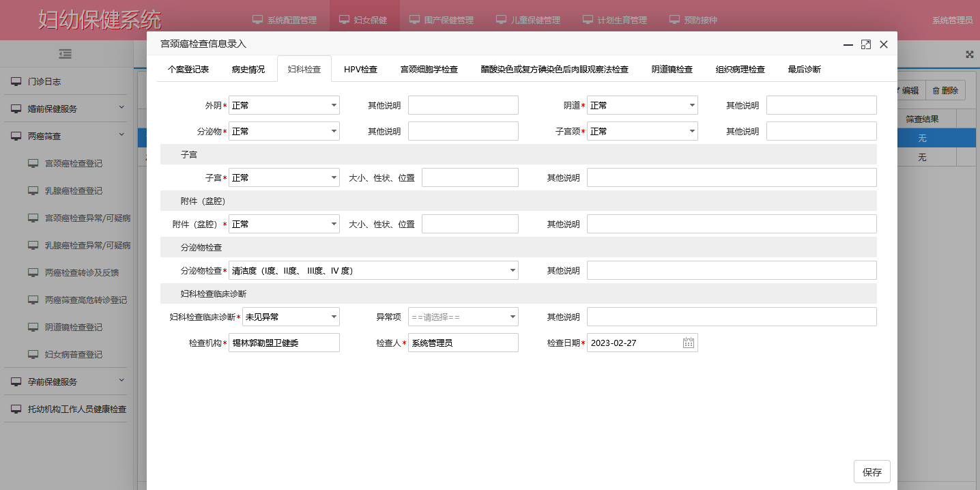Viewport: 980px width, 490px height.
Task: Collapse the sidebar with the menu toggle icon
Action: (x=66, y=54)
